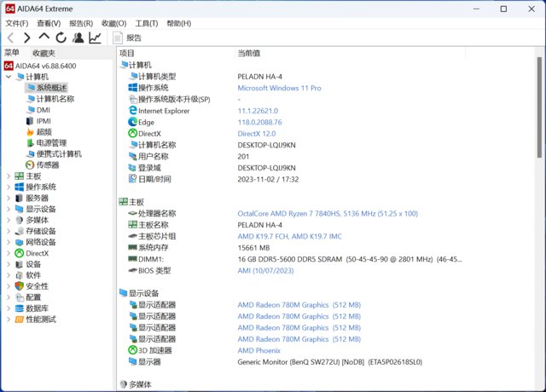The width and height of the screenshot is (546, 392).
Task: Open the graph chart toolbar icon
Action: [95, 37]
